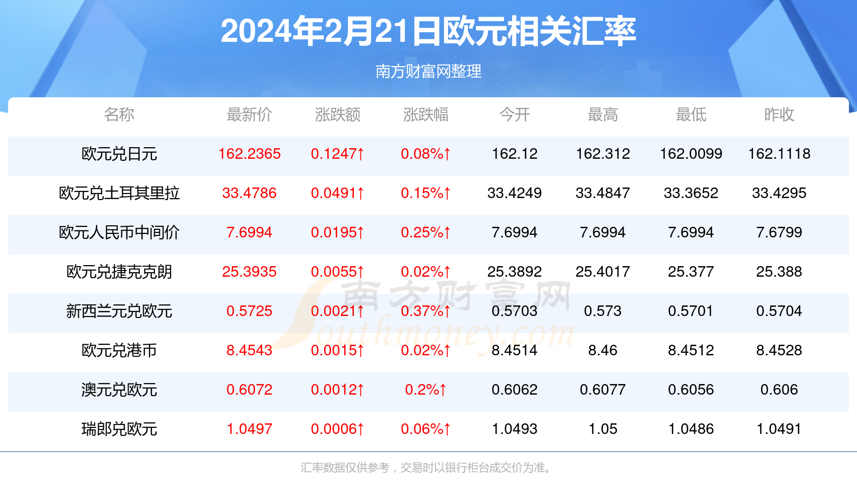Select latest price 0.5725
The height and width of the screenshot is (504, 857).
(250, 311)
